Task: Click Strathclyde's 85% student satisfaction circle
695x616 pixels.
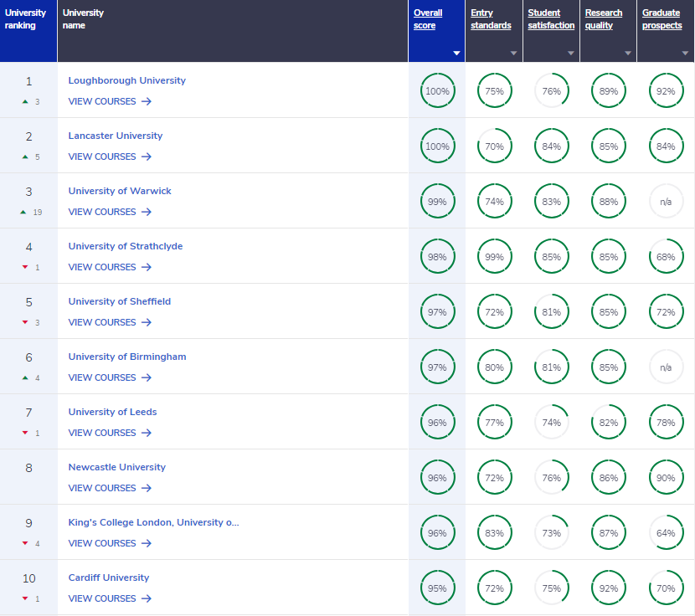Action: [551, 257]
